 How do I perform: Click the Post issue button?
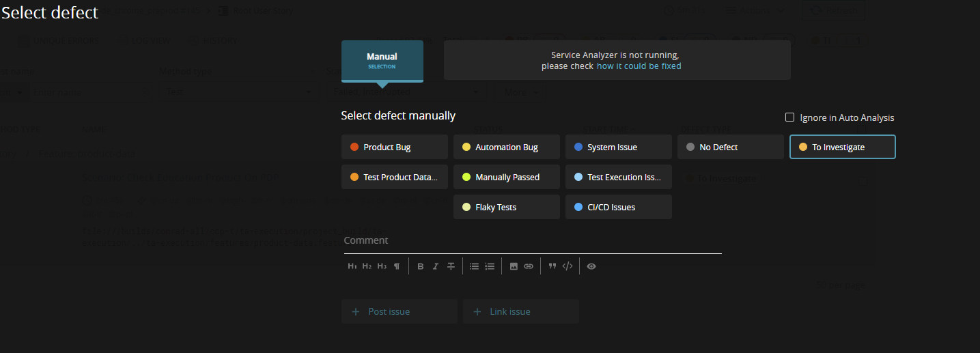(x=400, y=311)
